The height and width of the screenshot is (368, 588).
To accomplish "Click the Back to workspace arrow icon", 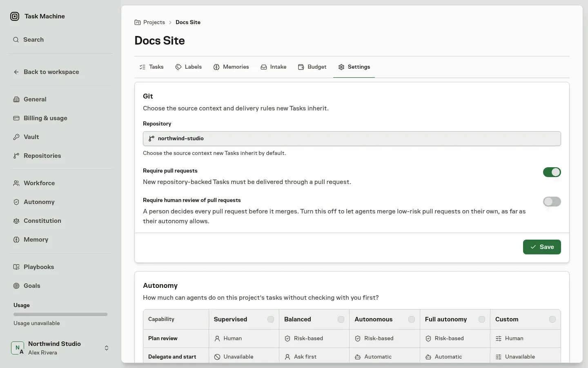I will (x=16, y=72).
